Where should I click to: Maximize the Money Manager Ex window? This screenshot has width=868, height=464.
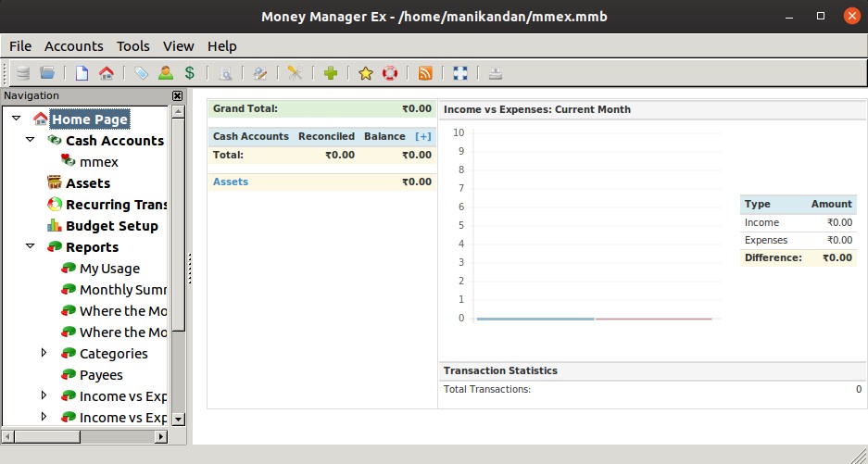[x=821, y=16]
